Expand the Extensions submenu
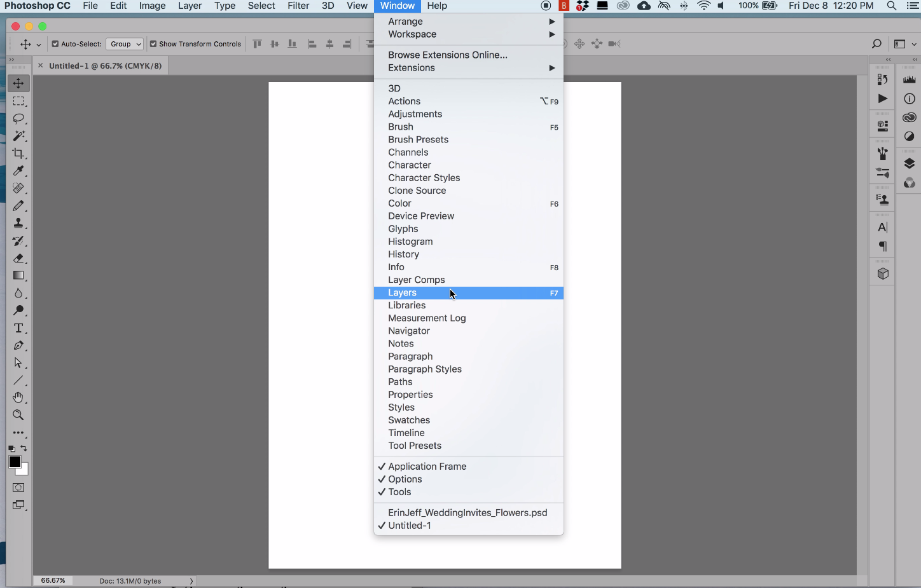Screen dimensions: 921x588 (469, 68)
